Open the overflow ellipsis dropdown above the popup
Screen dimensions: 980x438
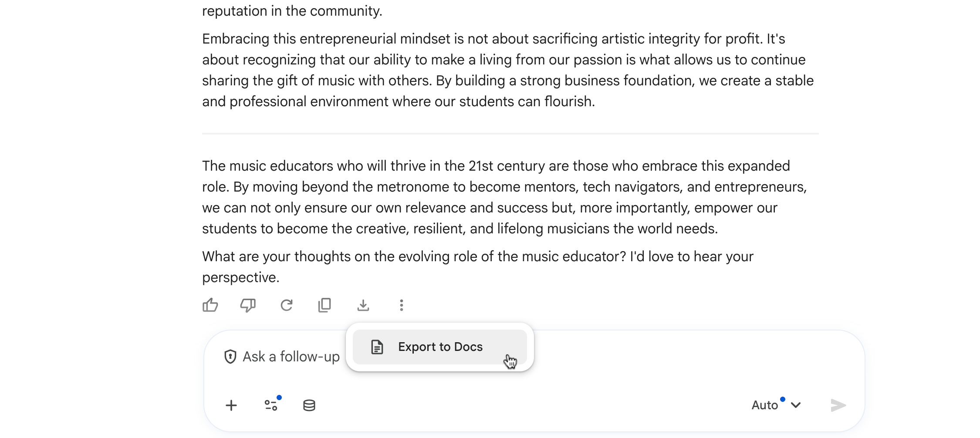click(401, 305)
